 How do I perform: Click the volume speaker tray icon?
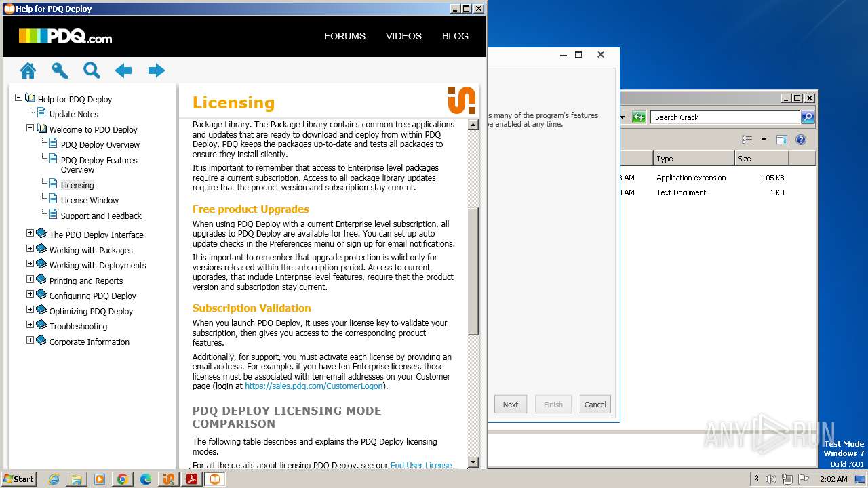point(771,479)
